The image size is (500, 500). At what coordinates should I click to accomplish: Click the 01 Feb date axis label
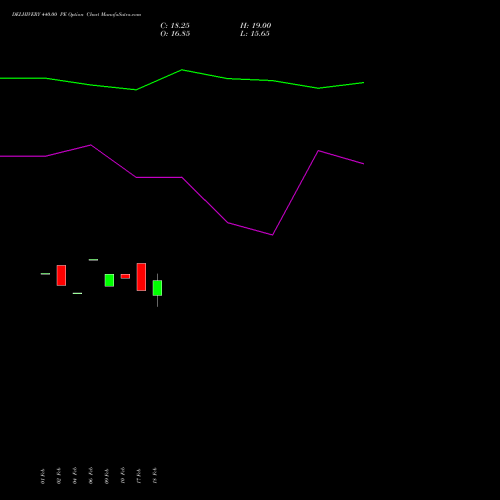pos(43,476)
